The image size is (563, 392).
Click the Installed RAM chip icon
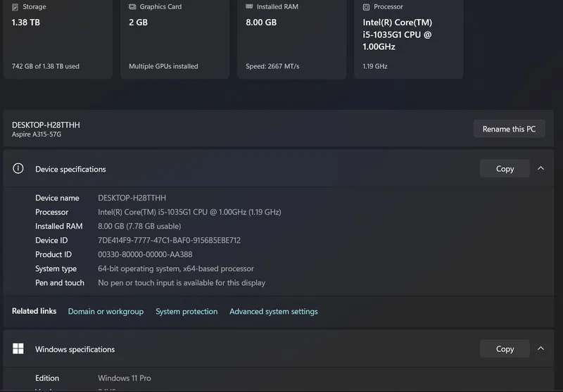click(x=249, y=6)
